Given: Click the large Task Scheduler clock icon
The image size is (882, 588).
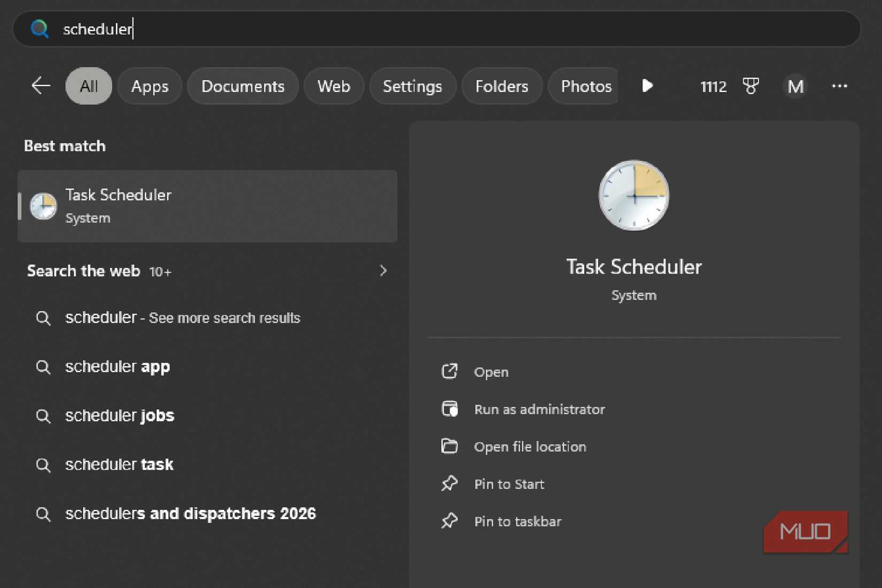Looking at the screenshot, I should point(633,196).
